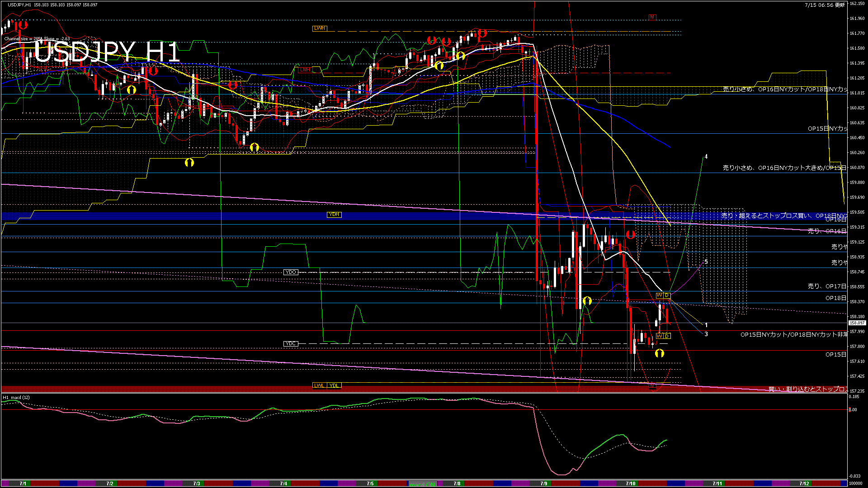Click the projection line endpoint labeled 4
Screen dimensions: 868x488
pos(706,157)
